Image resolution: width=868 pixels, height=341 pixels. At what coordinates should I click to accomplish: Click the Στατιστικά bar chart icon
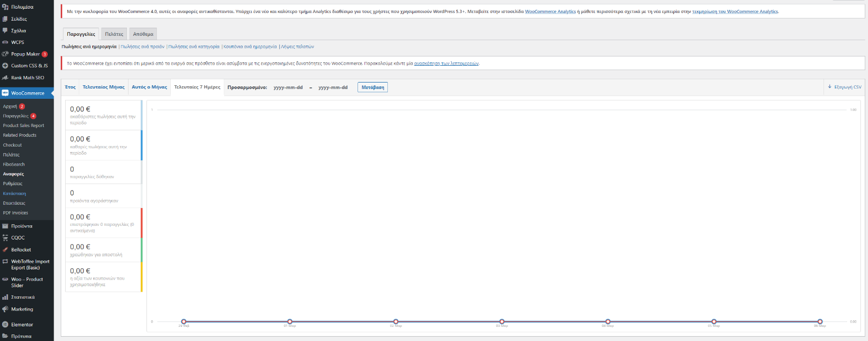click(5, 297)
